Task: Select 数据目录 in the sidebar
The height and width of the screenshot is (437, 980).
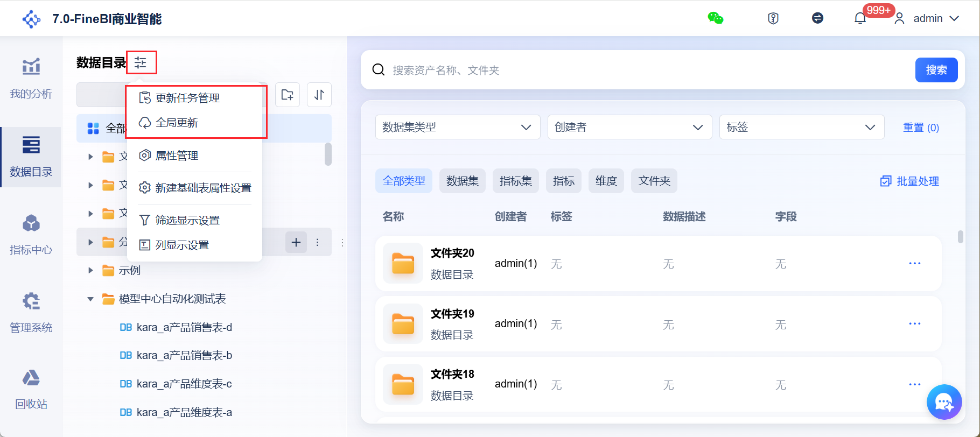Action: [x=31, y=157]
